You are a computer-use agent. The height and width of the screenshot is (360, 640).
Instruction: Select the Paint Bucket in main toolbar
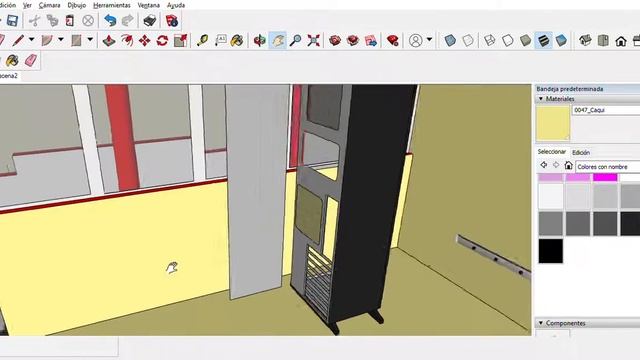coord(237,40)
